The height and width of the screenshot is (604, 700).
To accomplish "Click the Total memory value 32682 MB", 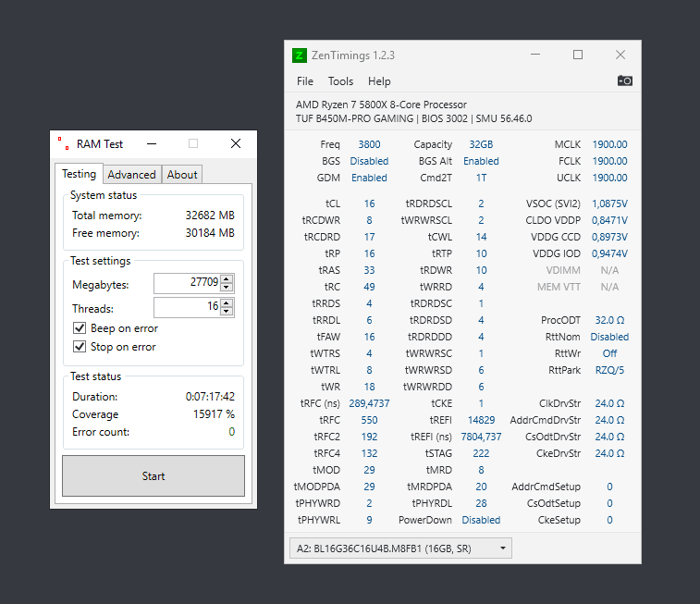I will click(210, 216).
